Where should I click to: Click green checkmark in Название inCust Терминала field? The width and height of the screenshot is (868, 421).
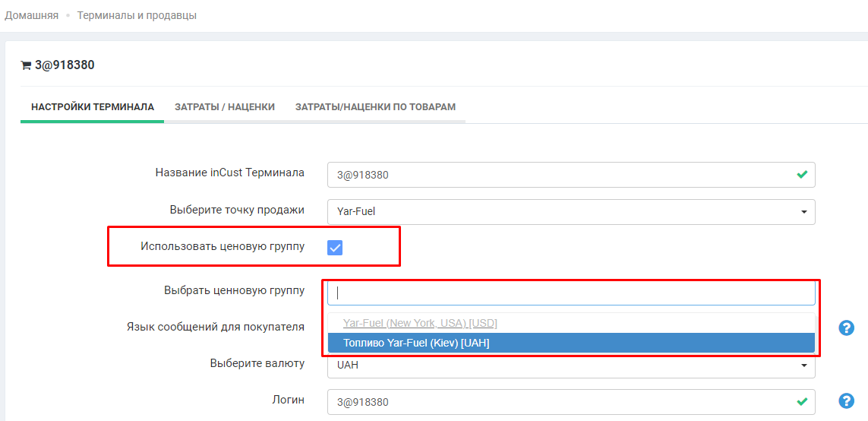[x=802, y=174]
